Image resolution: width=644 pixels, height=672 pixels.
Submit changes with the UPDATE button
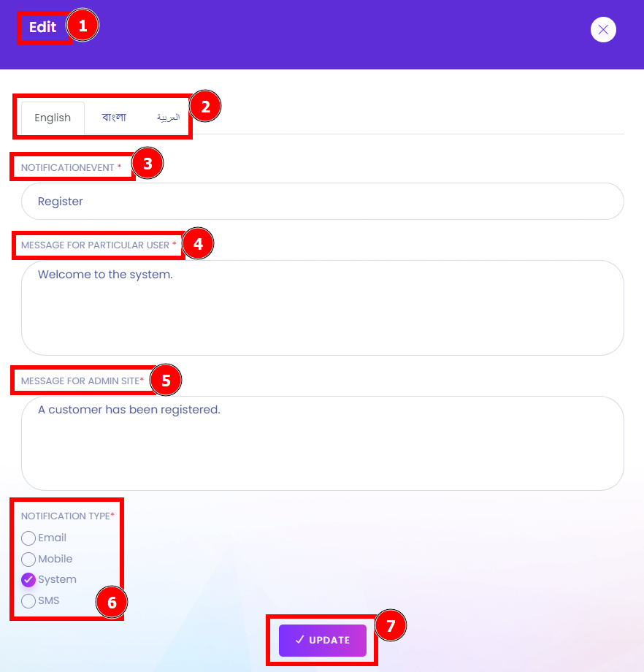click(322, 641)
